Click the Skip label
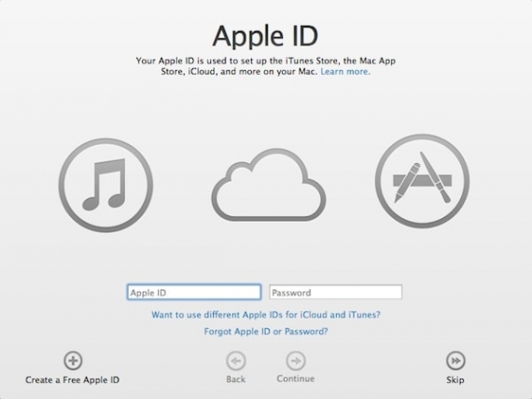The width and height of the screenshot is (532, 399). [455, 380]
